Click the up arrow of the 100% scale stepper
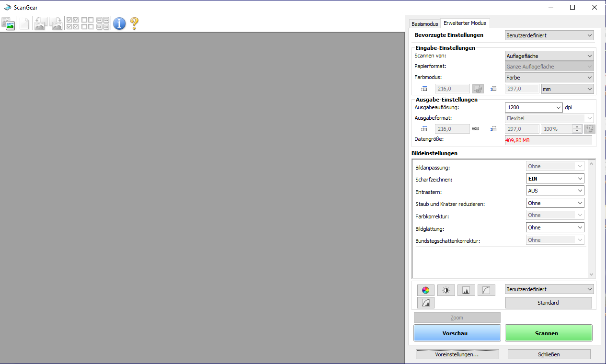 [577, 127]
